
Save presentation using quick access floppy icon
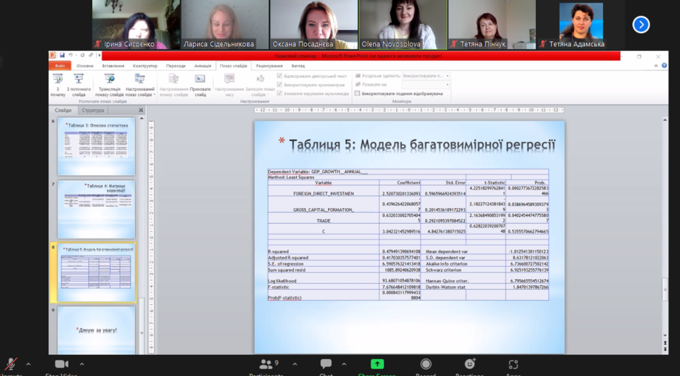(62, 56)
